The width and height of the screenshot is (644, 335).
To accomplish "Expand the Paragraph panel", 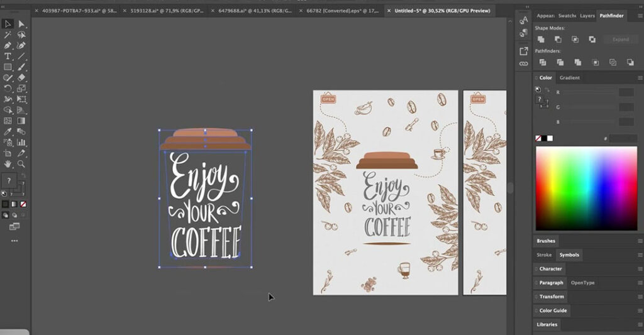I will tap(551, 283).
